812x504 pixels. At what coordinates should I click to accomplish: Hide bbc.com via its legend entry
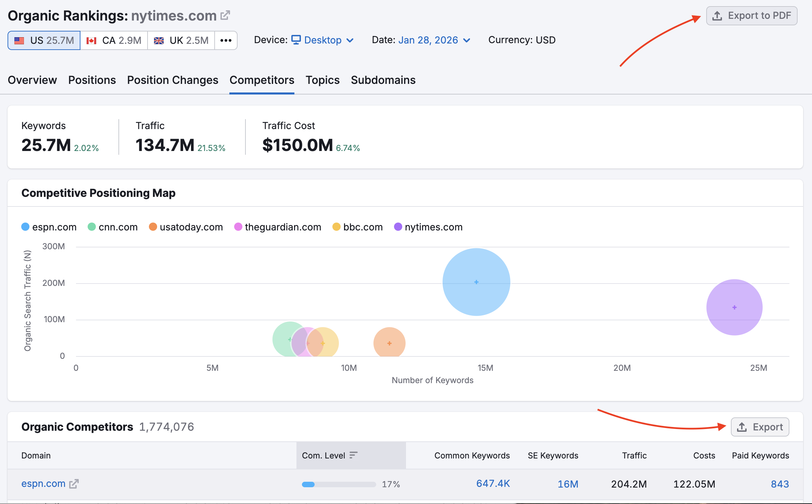(357, 227)
